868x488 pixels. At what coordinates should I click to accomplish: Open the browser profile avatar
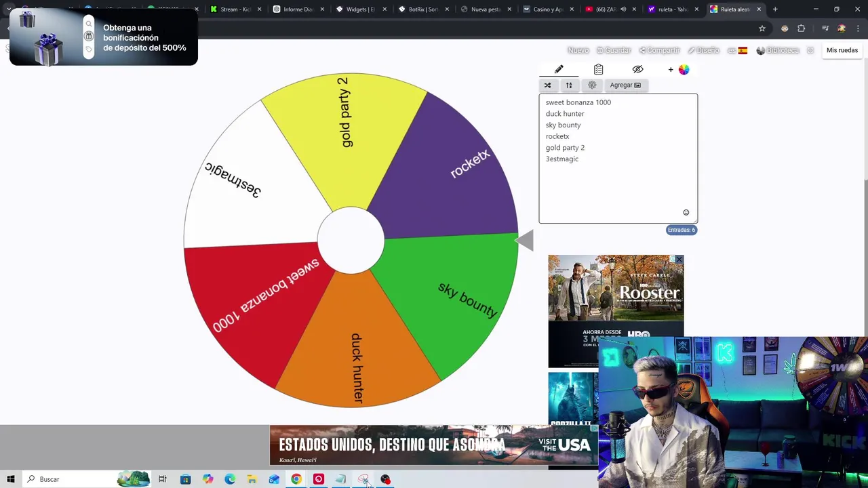click(842, 28)
